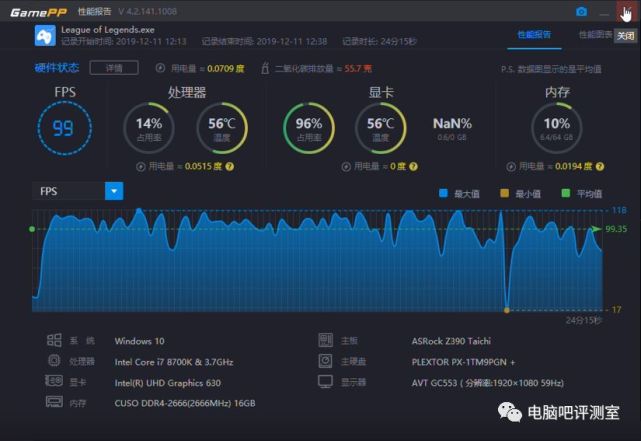Click the 主硬盘 hard disk icon
The image size is (641, 441).
tap(325, 360)
